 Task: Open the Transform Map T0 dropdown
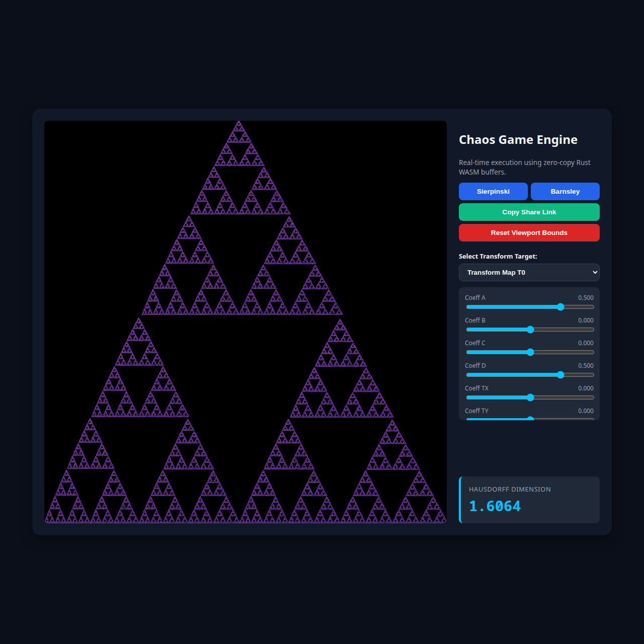click(x=529, y=272)
